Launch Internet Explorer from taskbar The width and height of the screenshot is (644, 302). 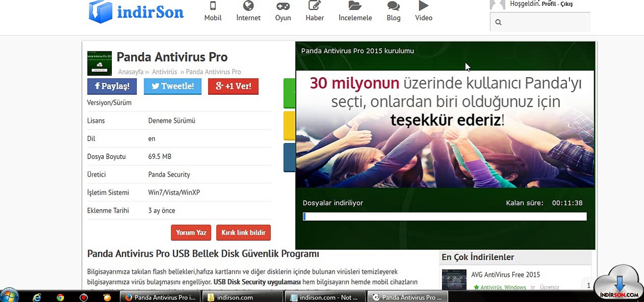click(x=37, y=297)
